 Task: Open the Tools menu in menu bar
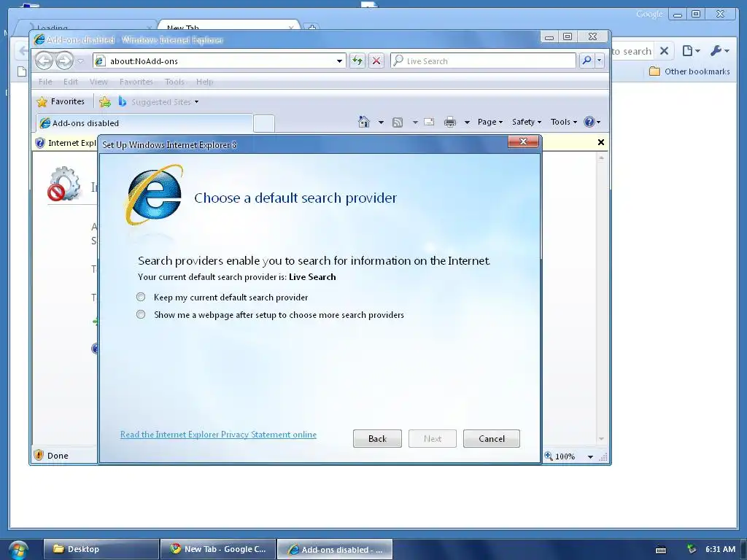click(x=174, y=82)
